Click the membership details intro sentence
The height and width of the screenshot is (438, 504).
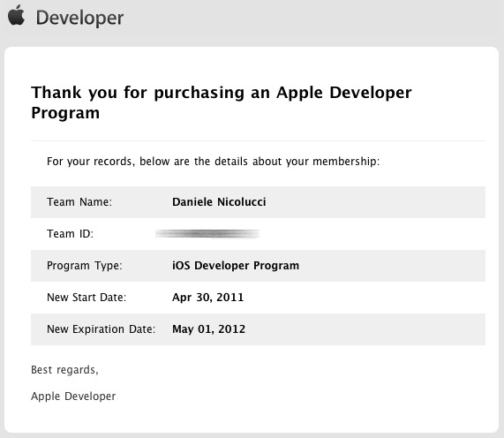point(213,161)
